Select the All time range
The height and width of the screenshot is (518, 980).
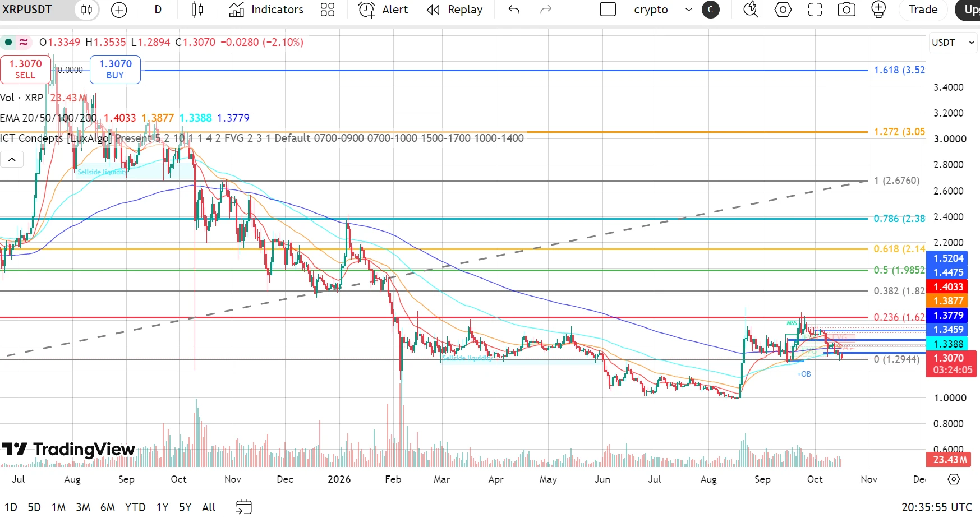pos(209,507)
